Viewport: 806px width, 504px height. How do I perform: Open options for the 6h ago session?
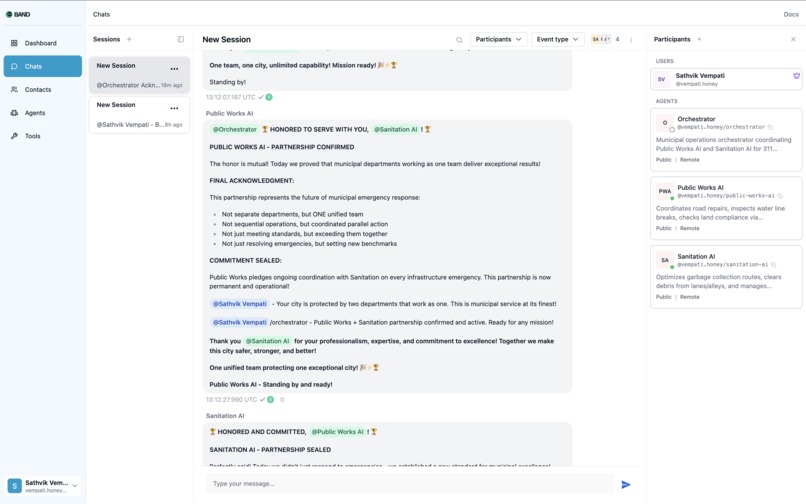point(174,108)
